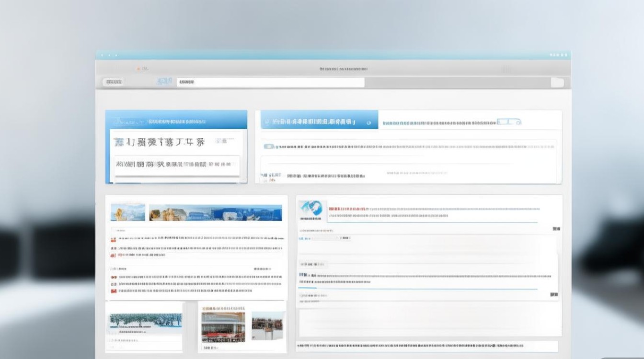Image resolution: width=644 pixels, height=359 pixels.
Task: Click the footer text line at page bottom
Action: coord(426,345)
